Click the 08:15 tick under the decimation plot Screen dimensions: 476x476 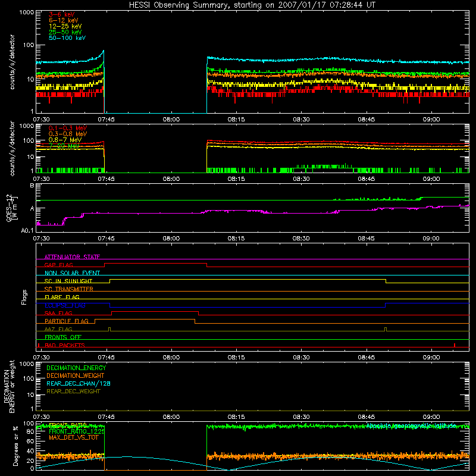point(236,417)
